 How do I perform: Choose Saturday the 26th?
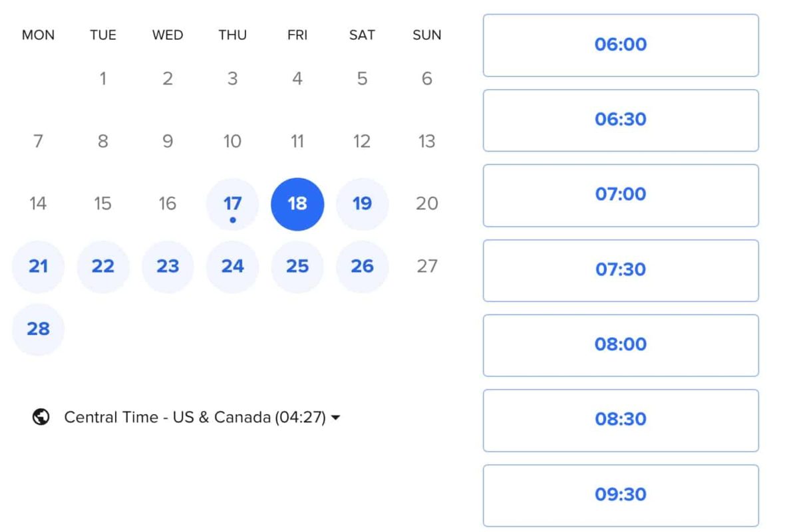coord(362,267)
